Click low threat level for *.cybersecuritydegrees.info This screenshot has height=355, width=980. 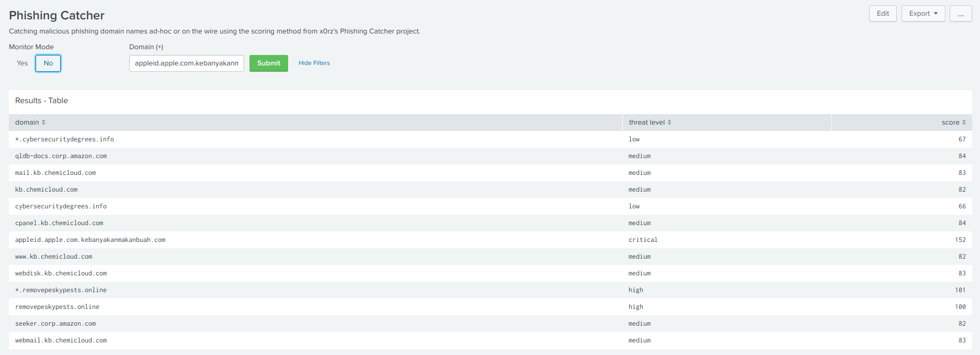[634, 139]
